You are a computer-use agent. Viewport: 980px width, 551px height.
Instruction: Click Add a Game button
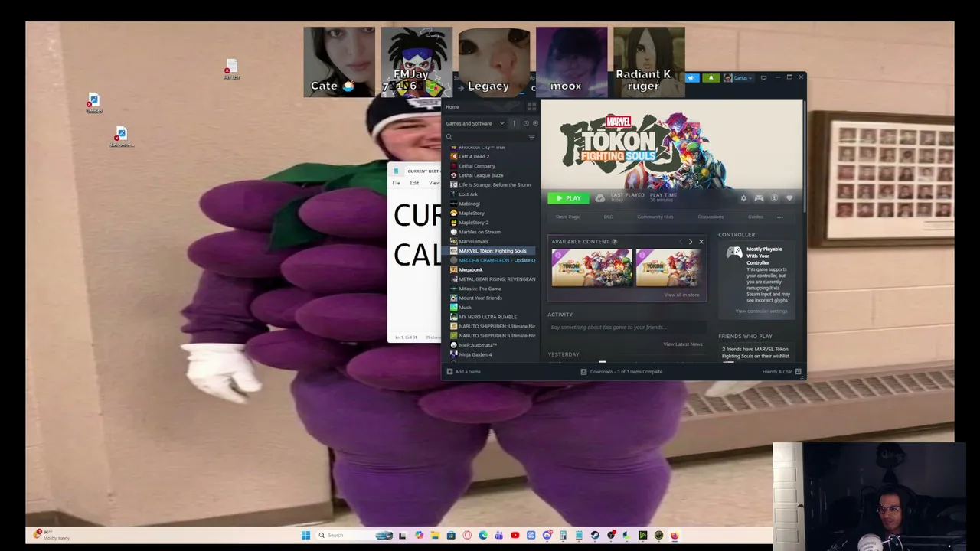point(463,372)
